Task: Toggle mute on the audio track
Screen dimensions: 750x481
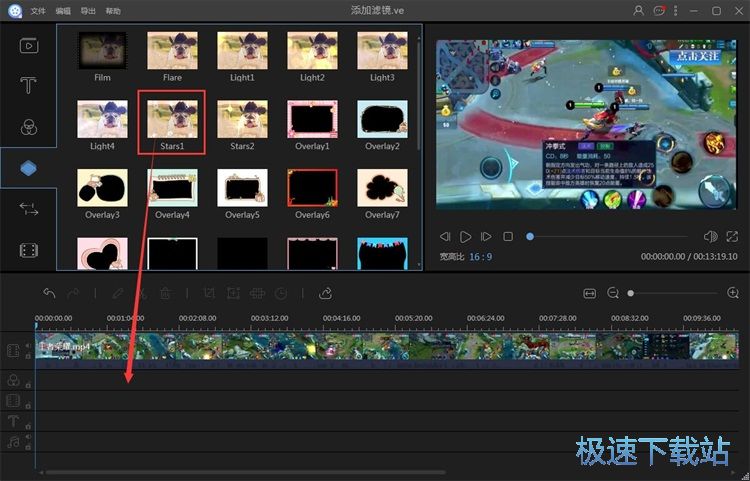Action: tap(28, 437)
